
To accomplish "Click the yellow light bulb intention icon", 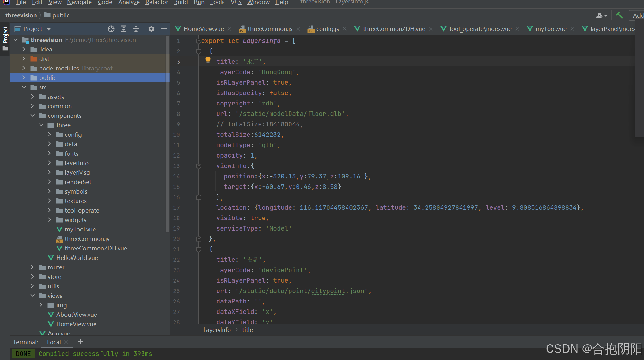I will 208,60.
